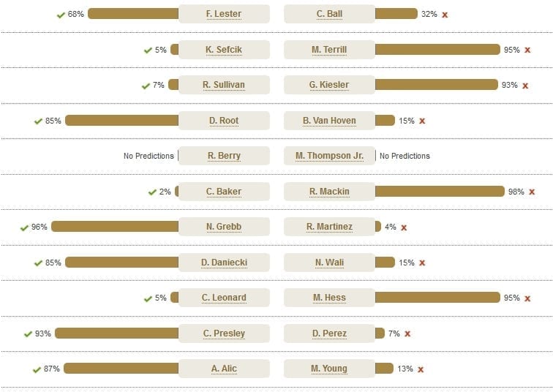Open the M. Thompson Jr. fighter link
The image size is (553, 392).
[329, 156]
